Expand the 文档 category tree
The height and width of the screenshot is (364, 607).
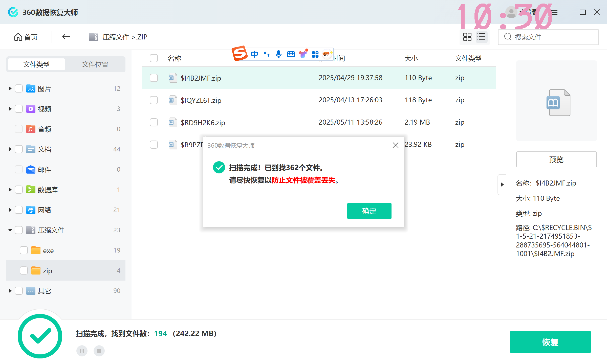tap(10, 149)
